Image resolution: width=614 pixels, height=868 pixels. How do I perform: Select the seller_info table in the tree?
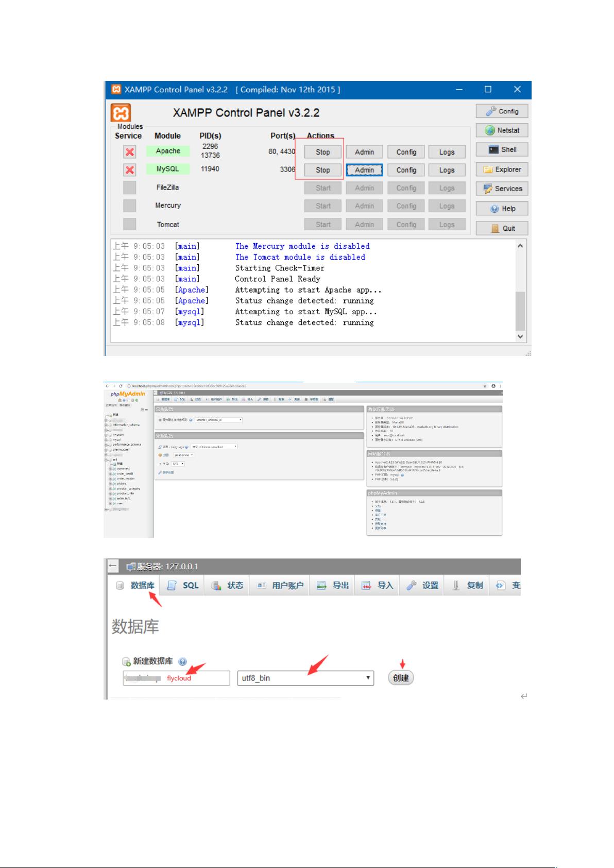pos(124,498)
